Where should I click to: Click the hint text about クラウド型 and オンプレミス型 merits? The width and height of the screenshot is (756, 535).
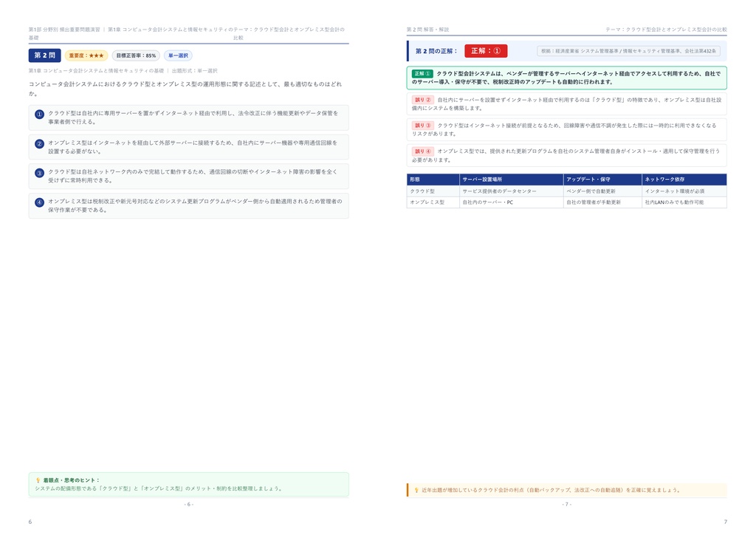159,488
